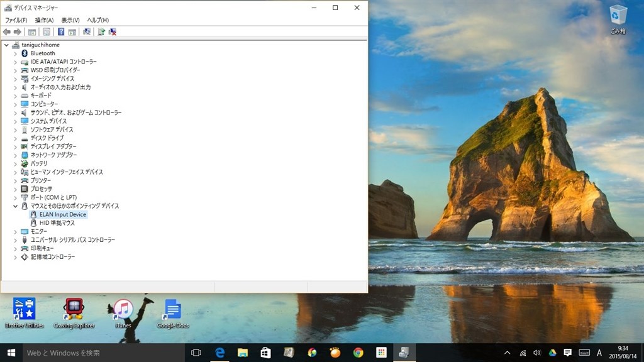The width and height of the screenshot is (644, 362).
Task: Open the 操作(A) menu
Action: tap(44, 19)
